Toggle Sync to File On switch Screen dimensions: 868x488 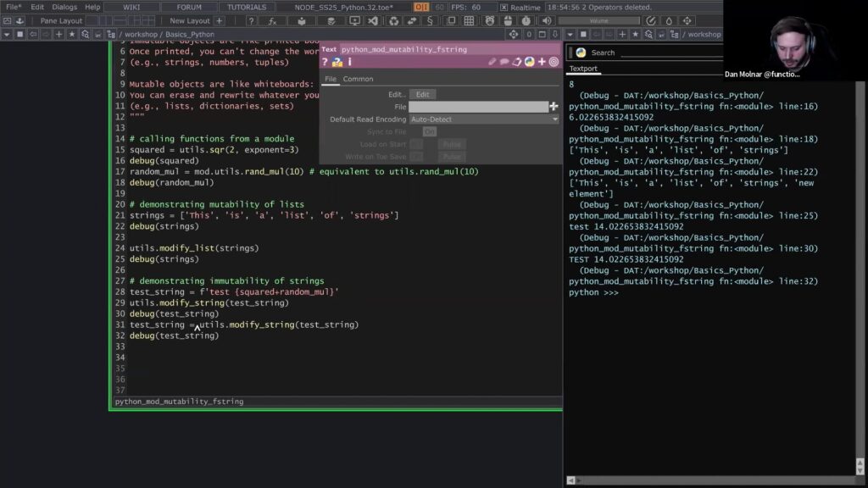429,132
